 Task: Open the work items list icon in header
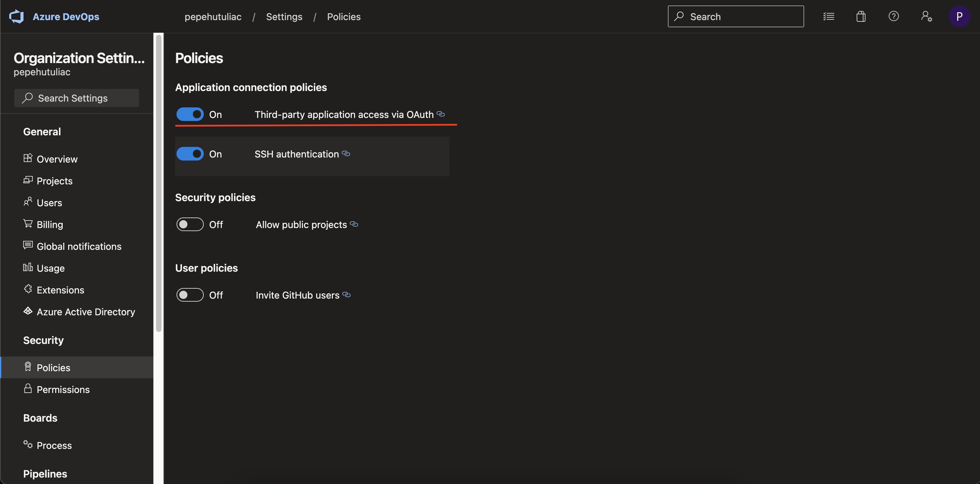coord(829,16)
